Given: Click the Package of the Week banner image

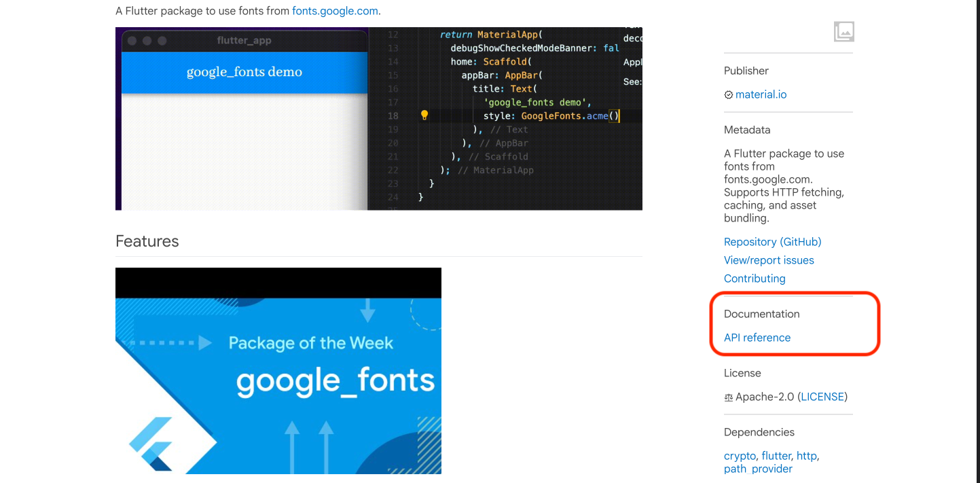Looking at the screenshot, I should [x=278, y=371].
